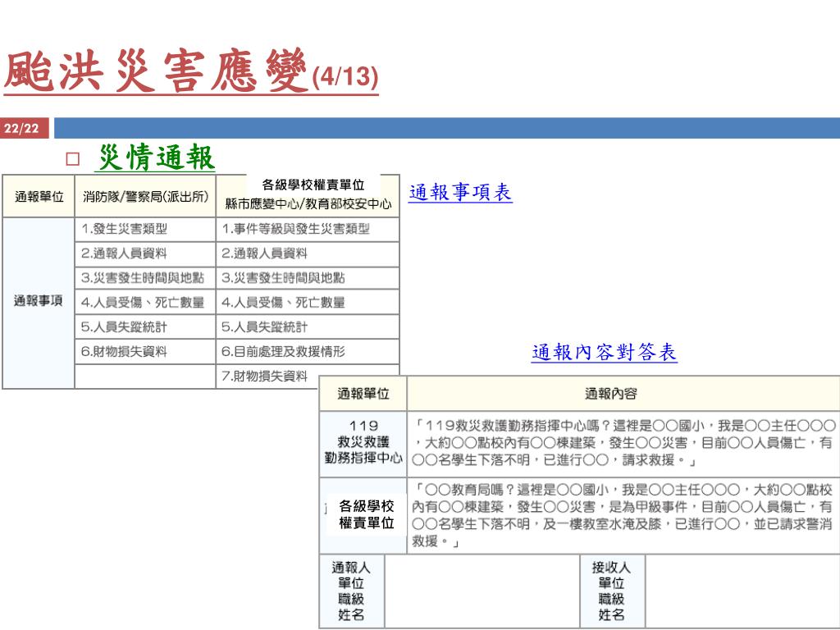Click the (4/13) page indicator in the title
Viewport: 840px width, 630px height.
click(345, 77)
